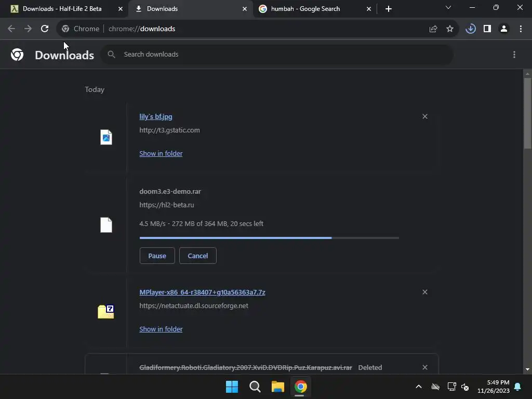Go back using the browser back arrow

[11, 29]
